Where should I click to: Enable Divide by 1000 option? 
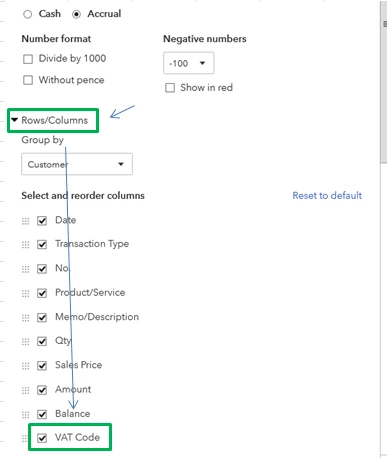pyautogui.click(x=28, y=59)
